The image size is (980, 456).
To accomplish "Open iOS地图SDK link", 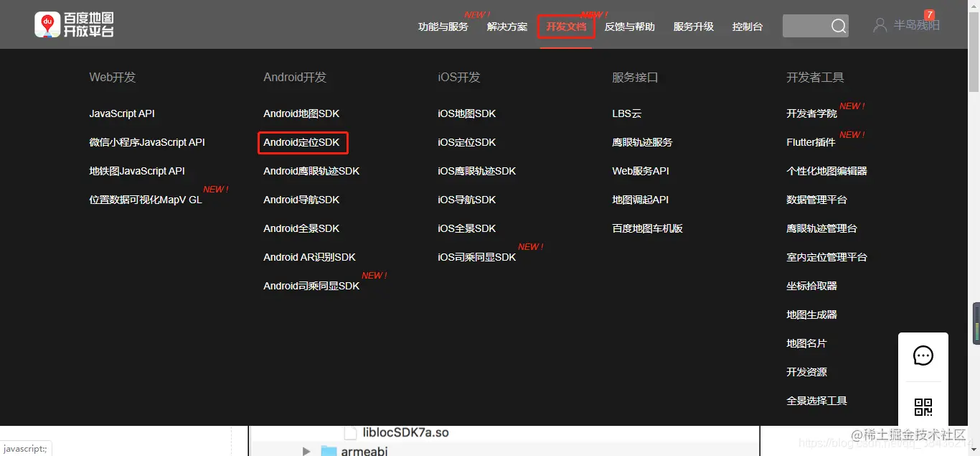I will [x=467, y=113].
